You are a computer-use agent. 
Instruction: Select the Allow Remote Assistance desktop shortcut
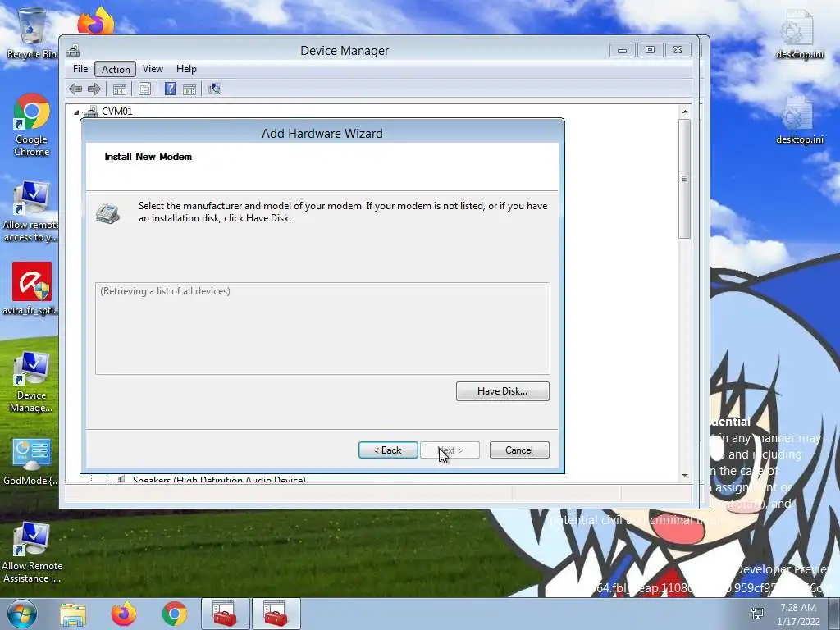coord(32,553)
